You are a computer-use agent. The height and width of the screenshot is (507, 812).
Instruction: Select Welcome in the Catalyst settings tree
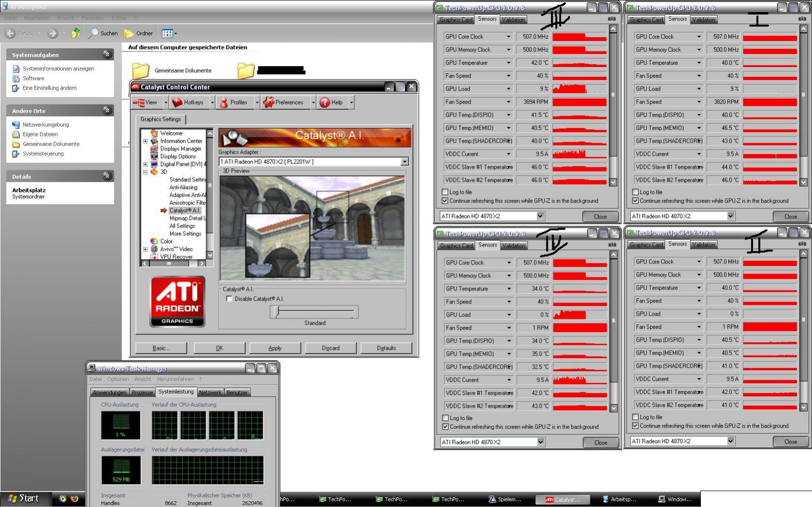[x=171, y=133]
